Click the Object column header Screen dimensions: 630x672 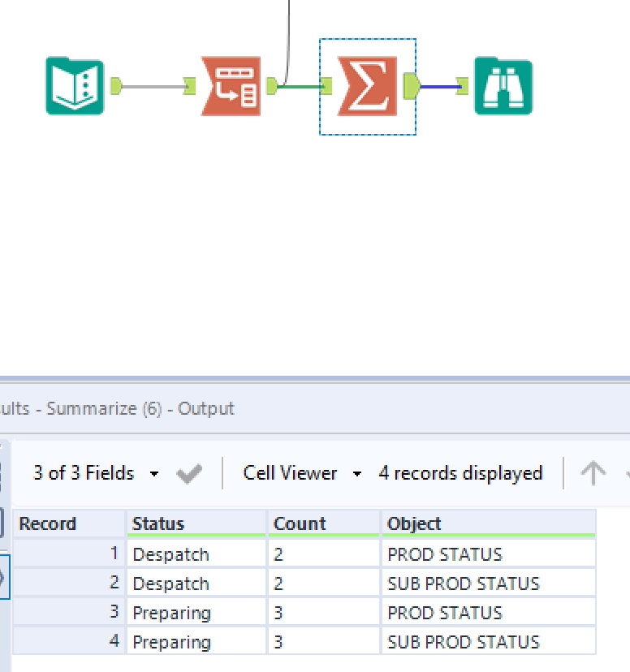coord(487,524)
